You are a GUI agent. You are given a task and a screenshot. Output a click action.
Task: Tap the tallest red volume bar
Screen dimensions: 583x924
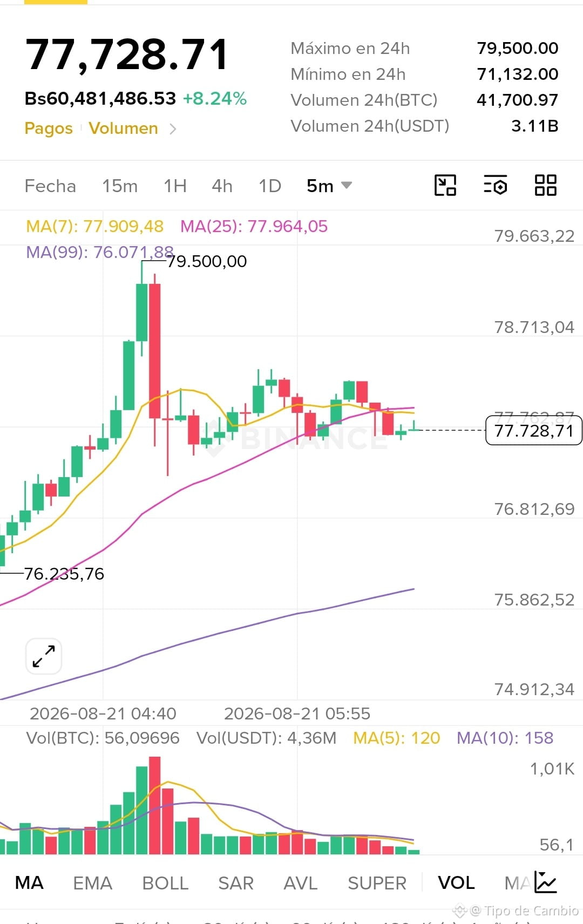[x=155, y=805]
